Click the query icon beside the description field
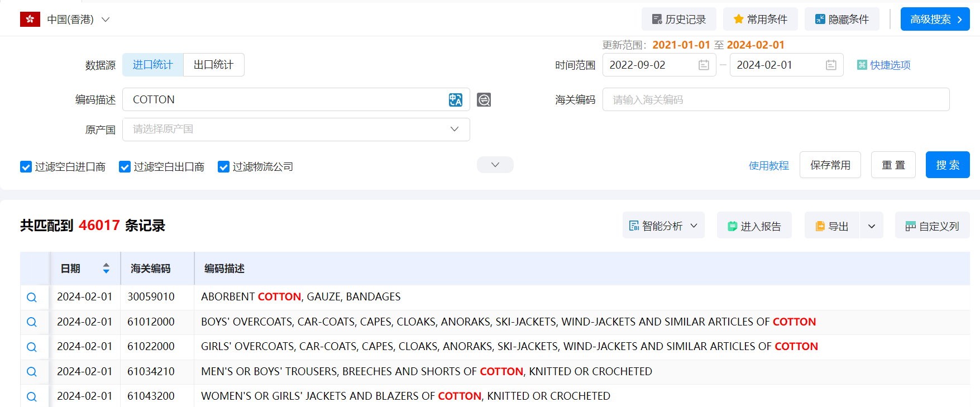The image size is (980, 407). pyautogui.click(x=484, y=100)
